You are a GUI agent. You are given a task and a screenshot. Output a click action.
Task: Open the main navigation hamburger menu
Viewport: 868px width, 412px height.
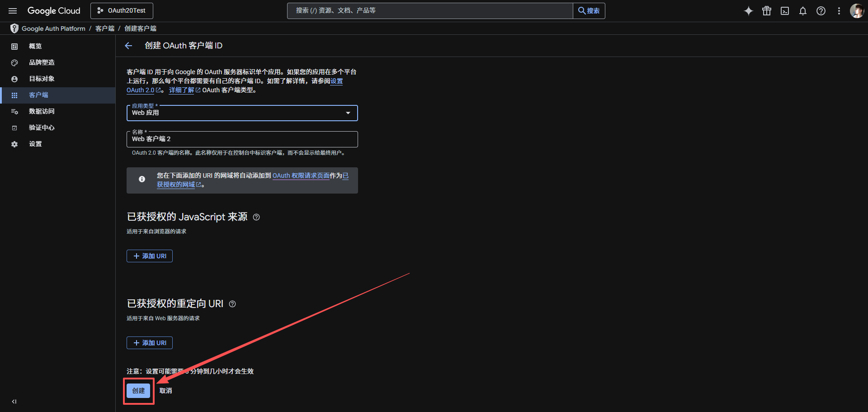13,11
